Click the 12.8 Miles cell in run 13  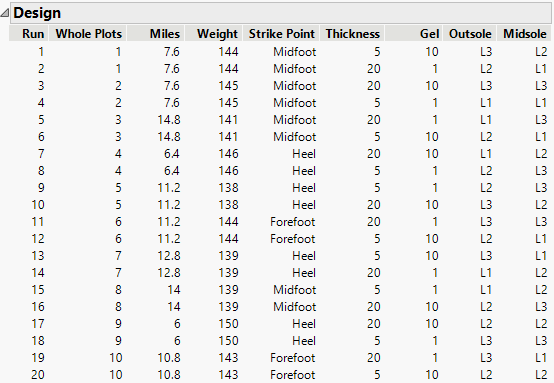click(169, 256)
